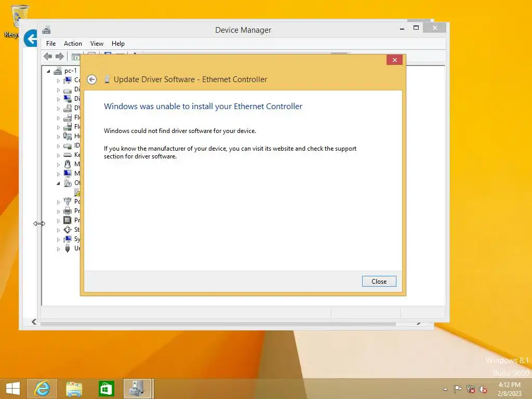
Task: Select the pc-1 root computer node icon
Action: (58, 71)
